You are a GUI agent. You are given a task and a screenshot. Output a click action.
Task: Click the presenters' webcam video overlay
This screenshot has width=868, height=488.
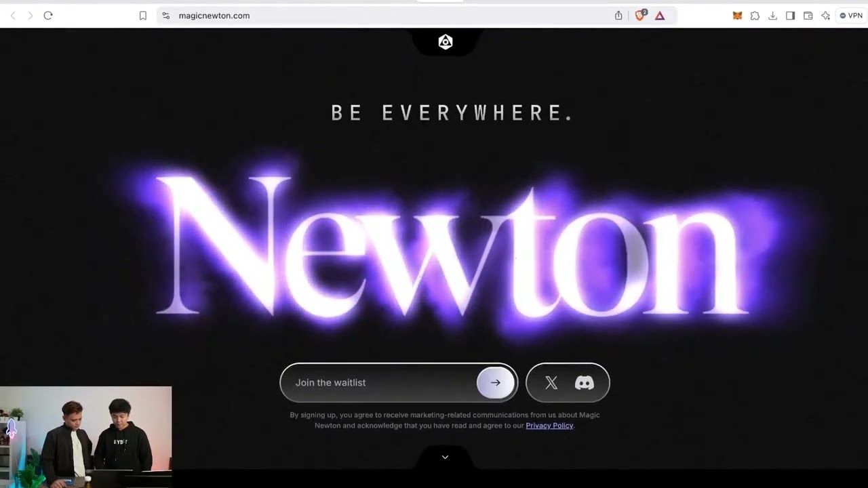point(86,437)
